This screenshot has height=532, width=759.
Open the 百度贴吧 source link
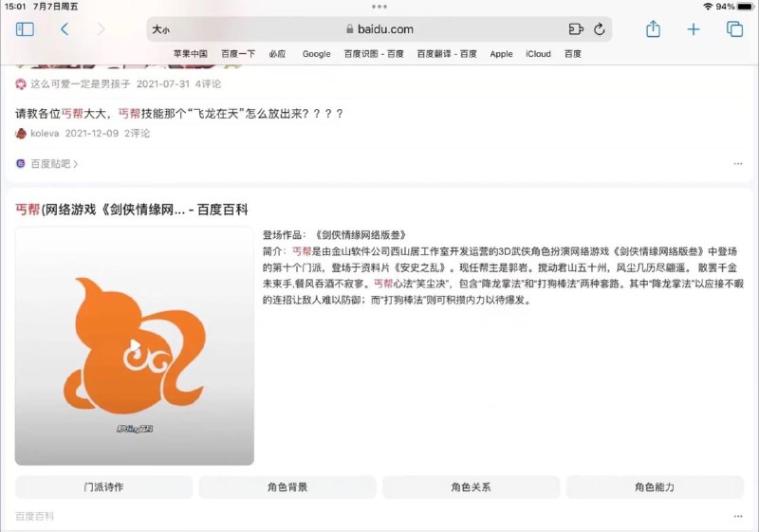pos(54,164)
